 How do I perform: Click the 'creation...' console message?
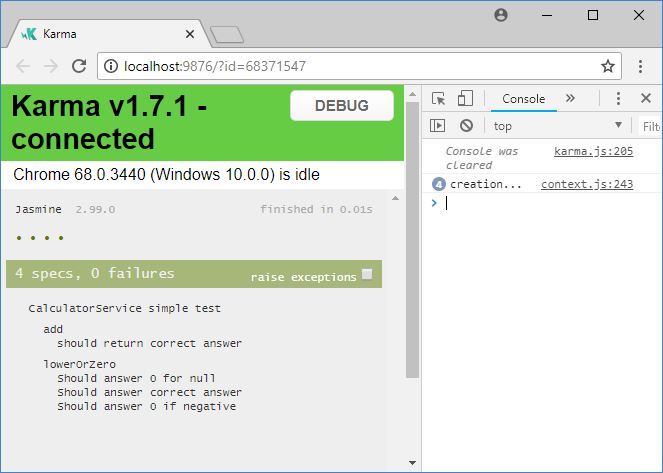point(485,184)
